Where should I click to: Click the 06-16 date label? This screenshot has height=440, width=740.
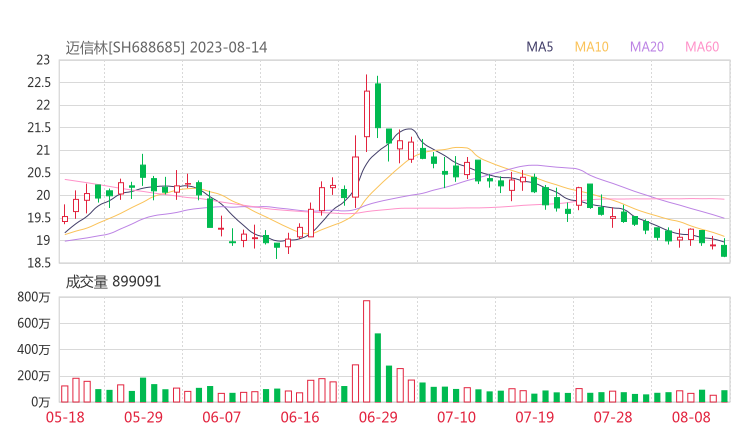300,417
